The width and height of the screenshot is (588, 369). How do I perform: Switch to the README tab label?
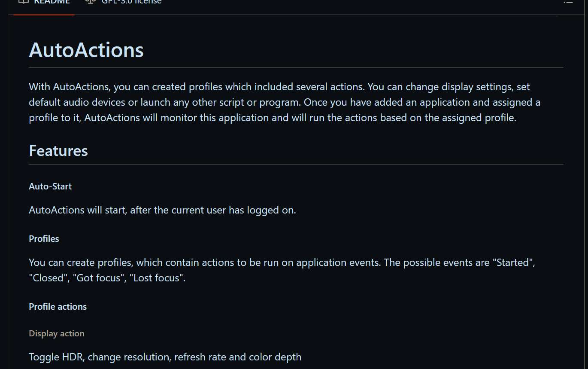(x=52, y=2)
